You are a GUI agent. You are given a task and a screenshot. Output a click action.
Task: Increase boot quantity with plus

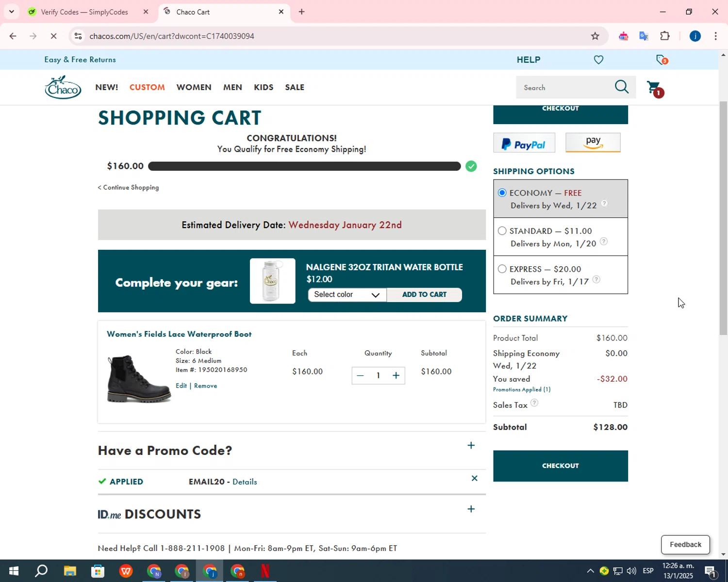pyautogui.click(x=396, y=375)
